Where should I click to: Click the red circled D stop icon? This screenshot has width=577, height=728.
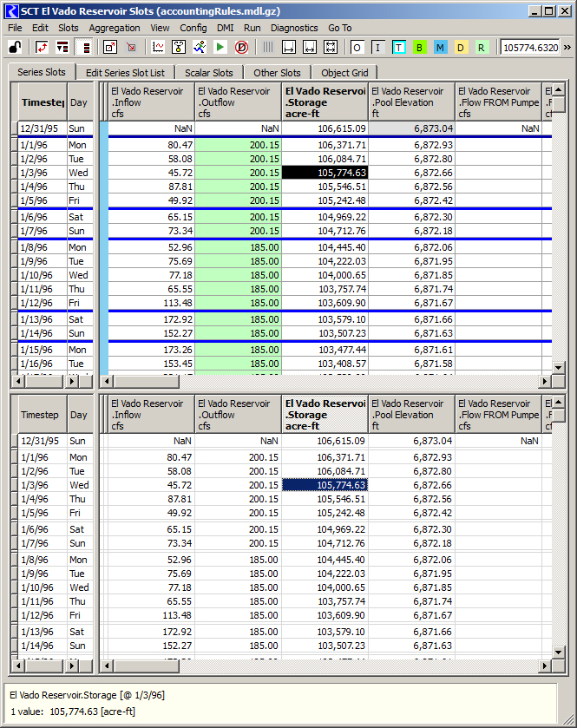pyautogui.click(x=241, y=48)
